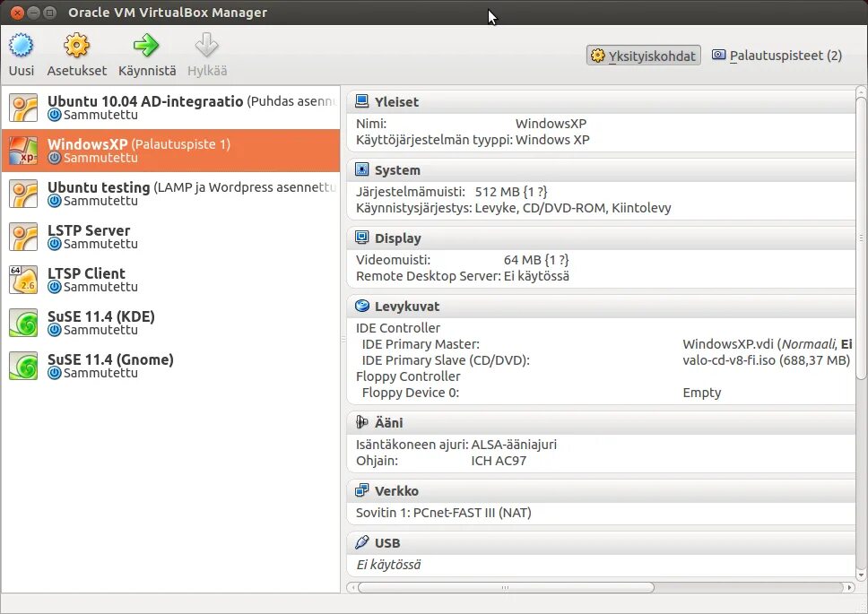Click the Verkko network icon
This screenshot has height=614, width=868.
(361, 490)
